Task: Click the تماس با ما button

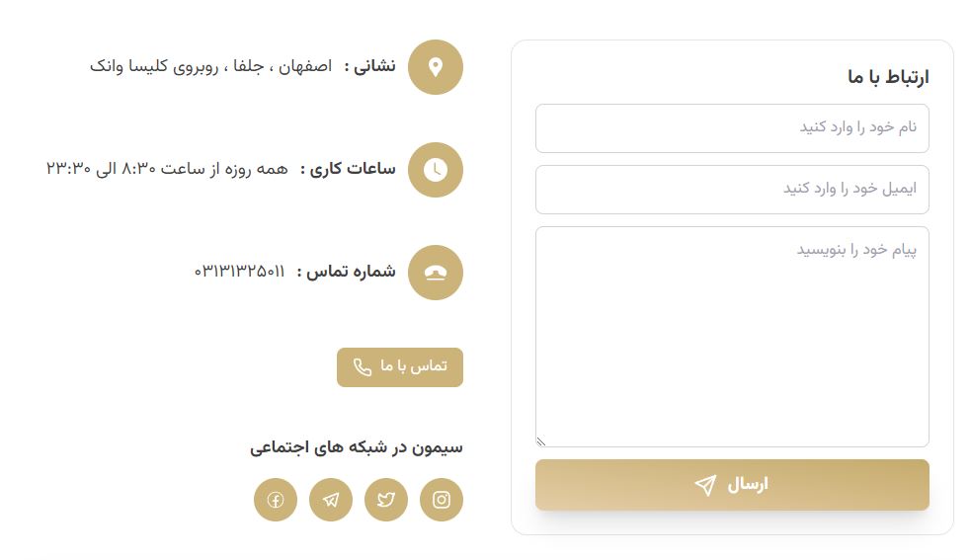Action: click(x=400, y=367)
